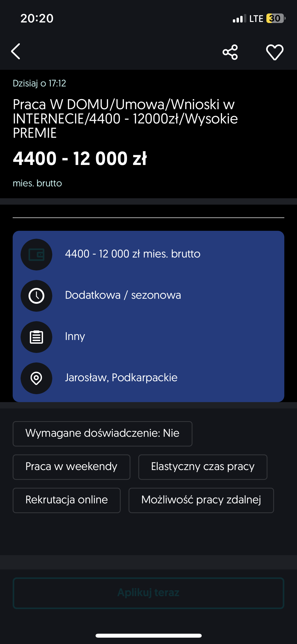
Task: Tap the 'Dodatkowa / sezonowa' row
Action: pos(123,295)
